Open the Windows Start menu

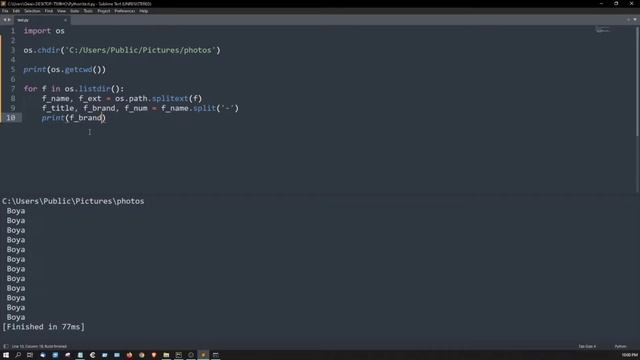6,355
